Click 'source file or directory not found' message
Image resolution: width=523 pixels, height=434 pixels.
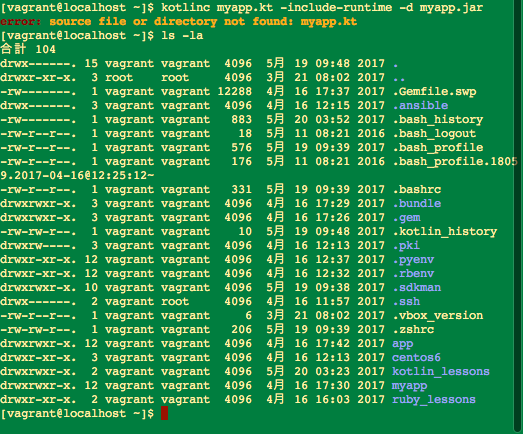pyautogui.click(x=171, y=21)
